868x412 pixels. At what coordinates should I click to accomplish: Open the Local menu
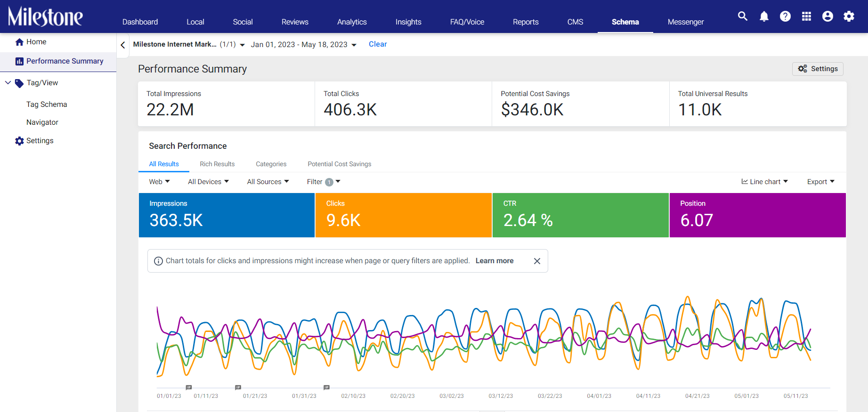[195, 22]
